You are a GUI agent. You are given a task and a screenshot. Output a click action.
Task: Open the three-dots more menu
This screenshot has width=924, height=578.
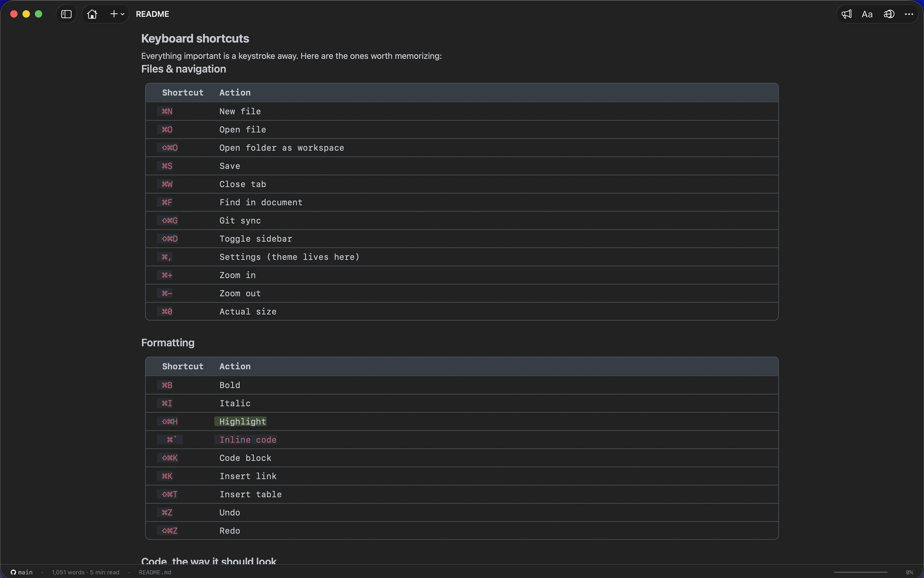[x=909, y=14]
